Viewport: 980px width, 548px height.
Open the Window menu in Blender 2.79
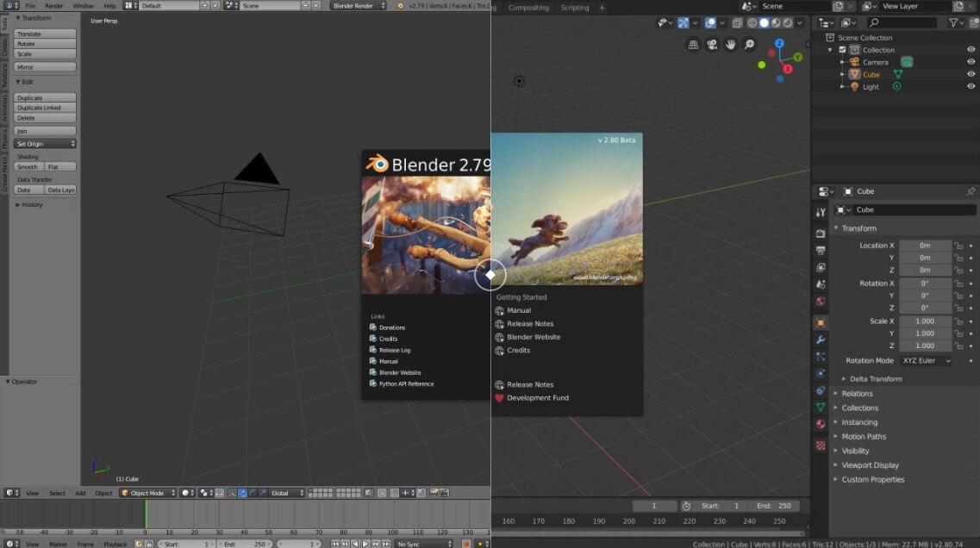pos(83,6)
